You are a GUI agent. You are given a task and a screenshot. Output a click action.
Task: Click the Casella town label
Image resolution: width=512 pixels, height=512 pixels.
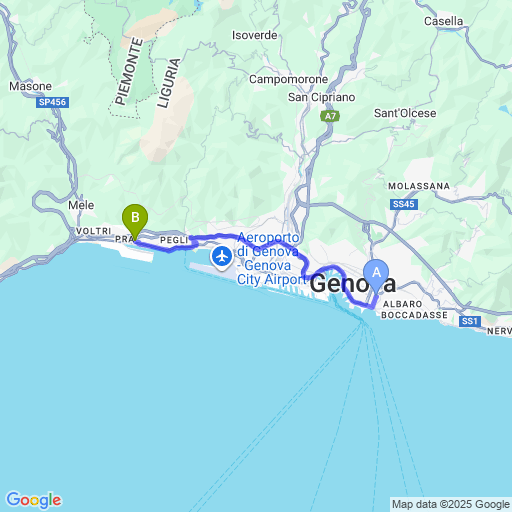click(443, 21)
